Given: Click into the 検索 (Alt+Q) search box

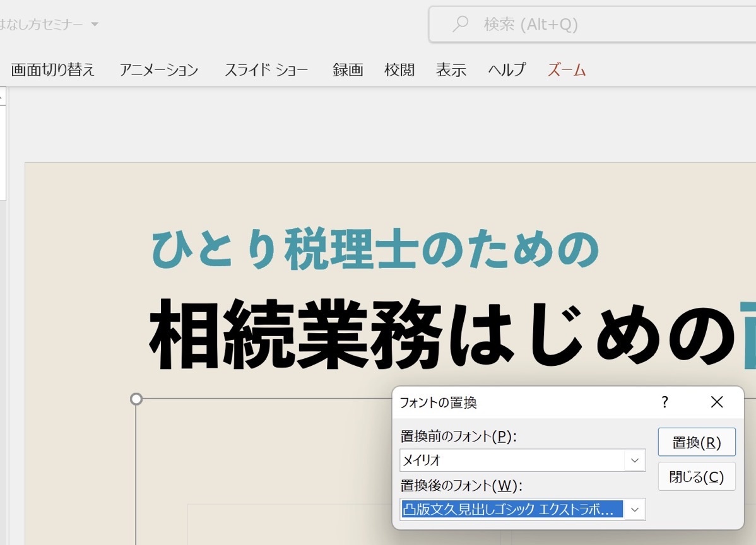Looking at the screenshot, I should pyautogui.click(x=593, y=24).
